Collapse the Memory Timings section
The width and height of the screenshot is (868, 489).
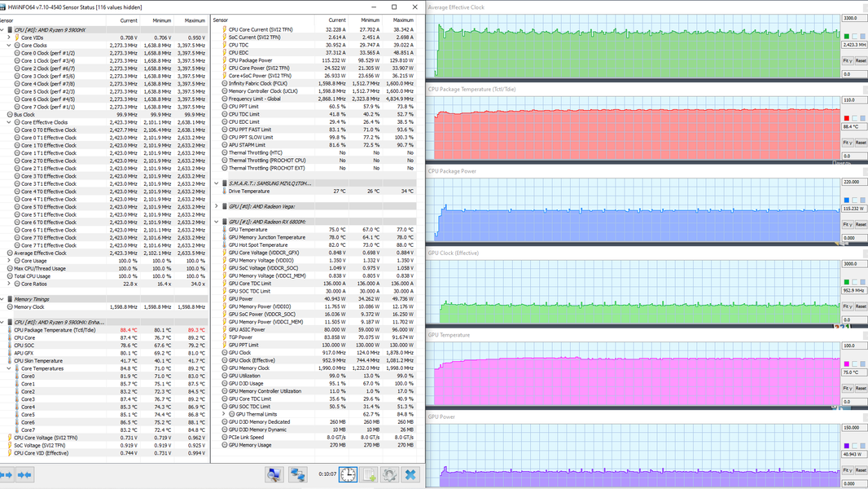2,299
